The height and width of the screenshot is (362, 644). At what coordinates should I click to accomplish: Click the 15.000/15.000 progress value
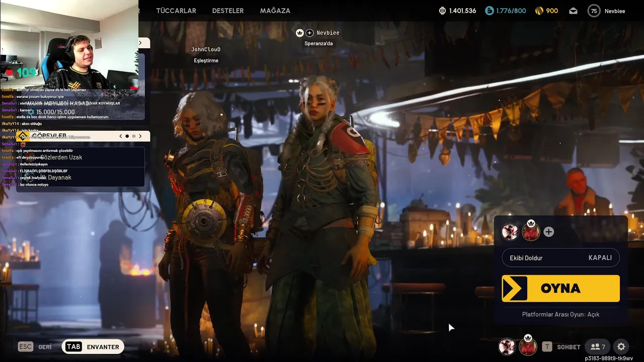[55, 112]
